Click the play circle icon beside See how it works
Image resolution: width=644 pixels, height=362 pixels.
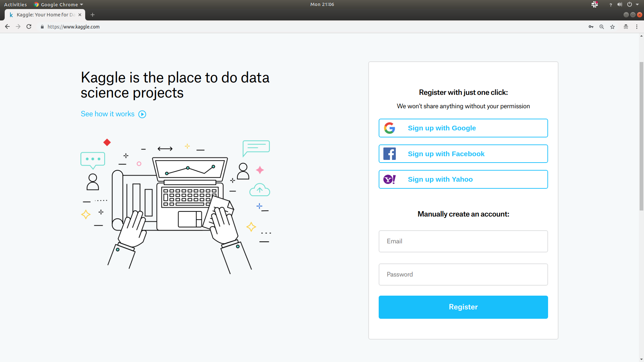(x=142, y=114)
